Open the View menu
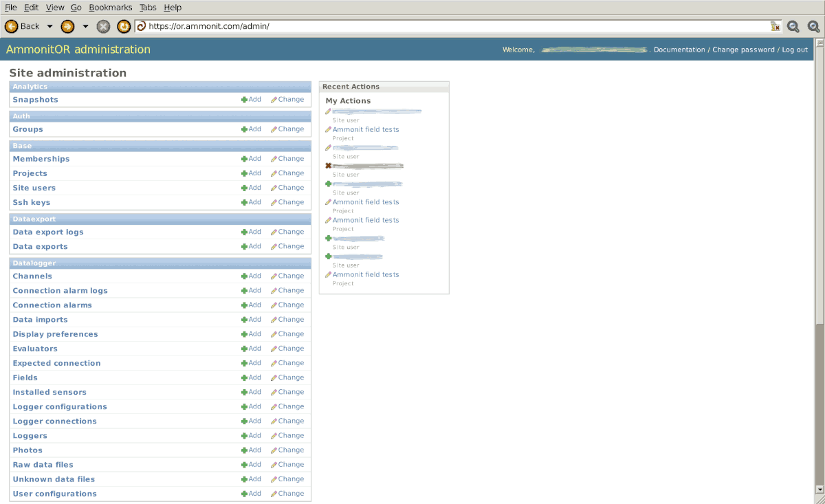The width and height of the screenshot is (825, 504). coord(55,8)
